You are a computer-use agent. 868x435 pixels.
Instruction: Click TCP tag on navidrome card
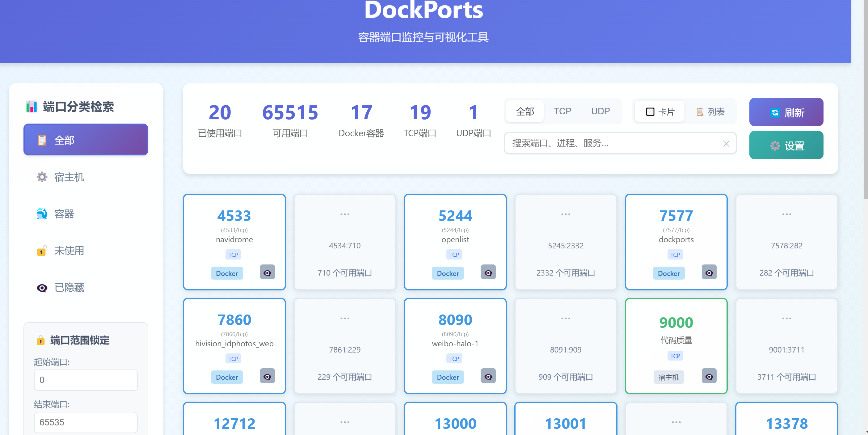[233, 254]
